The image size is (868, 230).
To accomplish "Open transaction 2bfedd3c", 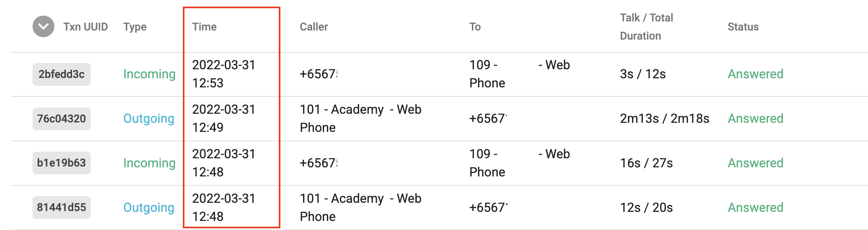I will click(61, 74).
